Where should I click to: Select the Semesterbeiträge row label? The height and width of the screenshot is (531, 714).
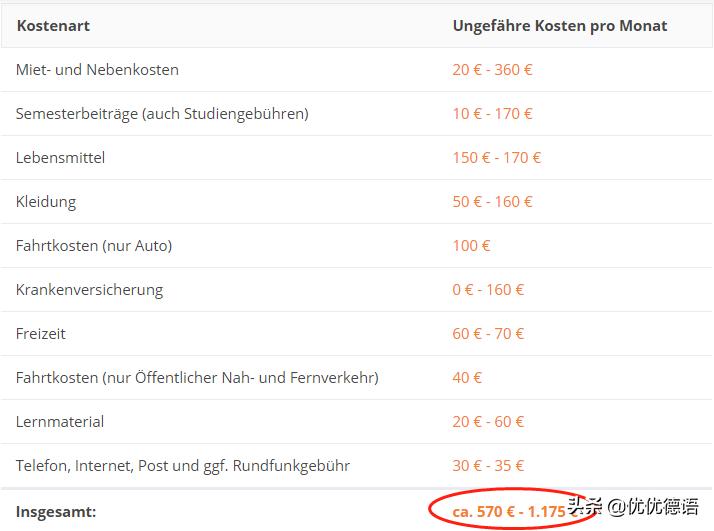[x=162, y=114]
